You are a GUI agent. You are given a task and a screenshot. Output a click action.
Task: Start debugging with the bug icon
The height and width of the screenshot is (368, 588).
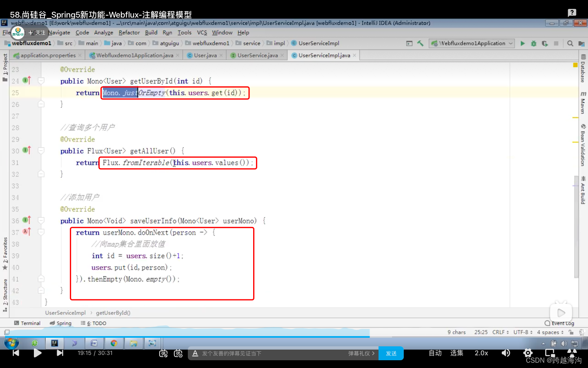tap(533, 43)
